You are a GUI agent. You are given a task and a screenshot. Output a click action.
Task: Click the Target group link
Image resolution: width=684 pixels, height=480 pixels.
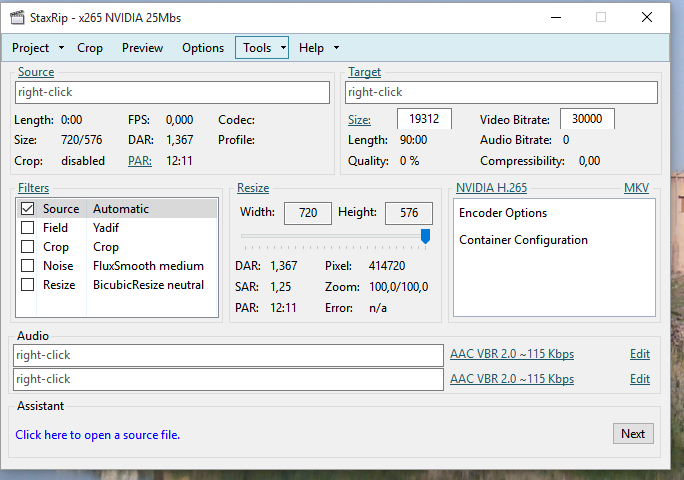coord(364,72)
